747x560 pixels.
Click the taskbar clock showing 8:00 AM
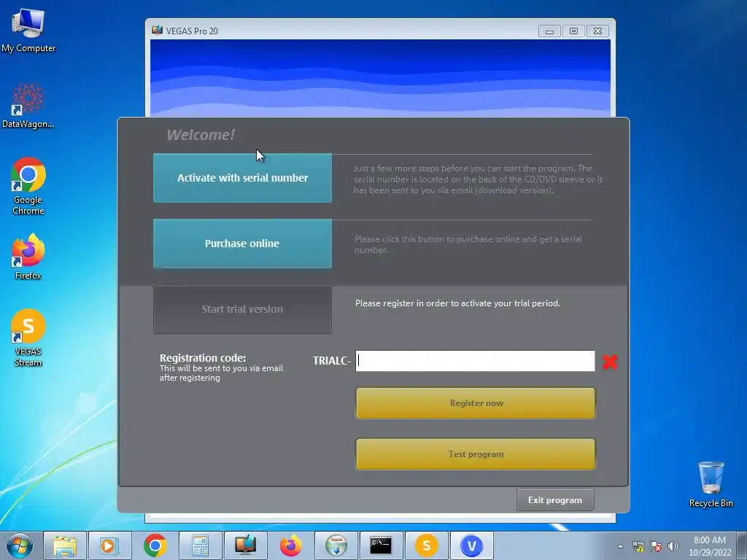pos(709,546)
